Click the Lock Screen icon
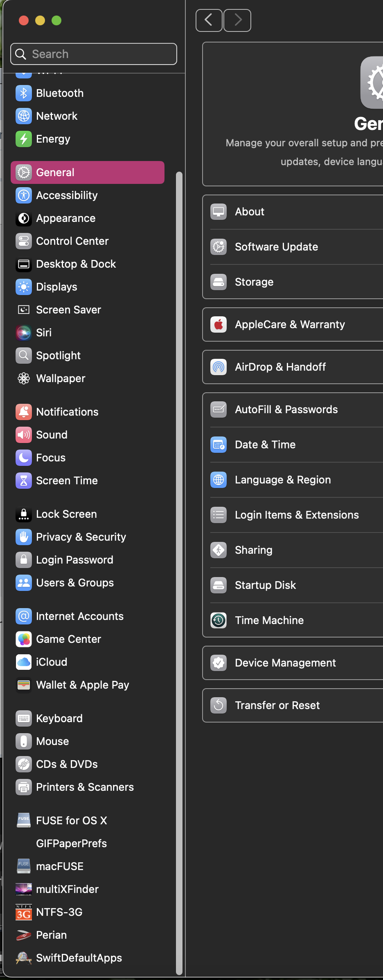Viewport: 383px width, 980px height. pyautogui.click(x=24, y=514)
